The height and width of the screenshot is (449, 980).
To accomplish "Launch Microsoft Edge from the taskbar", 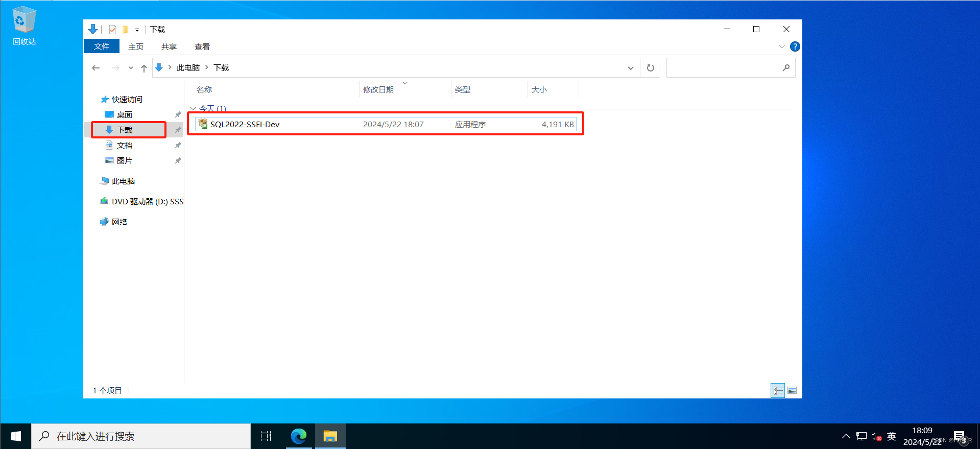I will pos(299,436).
